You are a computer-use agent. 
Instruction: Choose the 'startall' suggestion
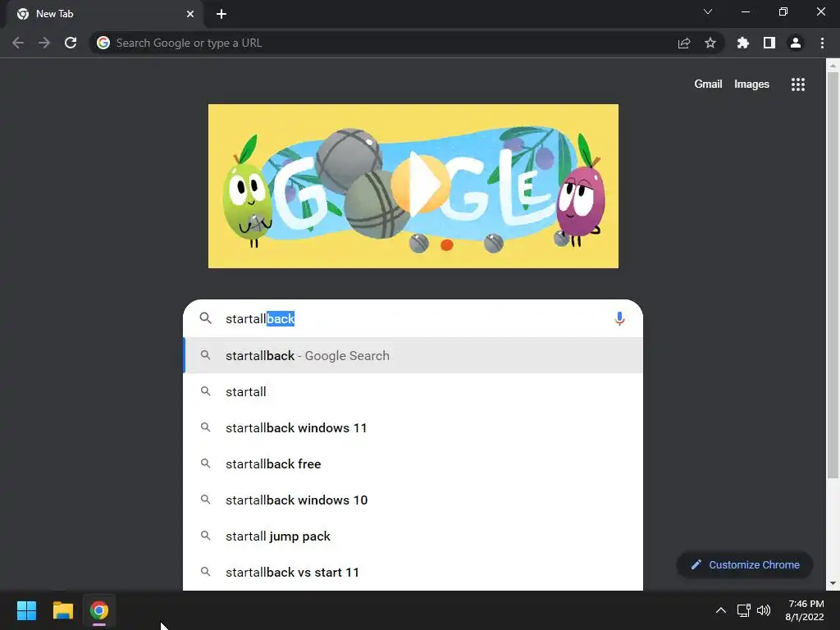[413, 391]
